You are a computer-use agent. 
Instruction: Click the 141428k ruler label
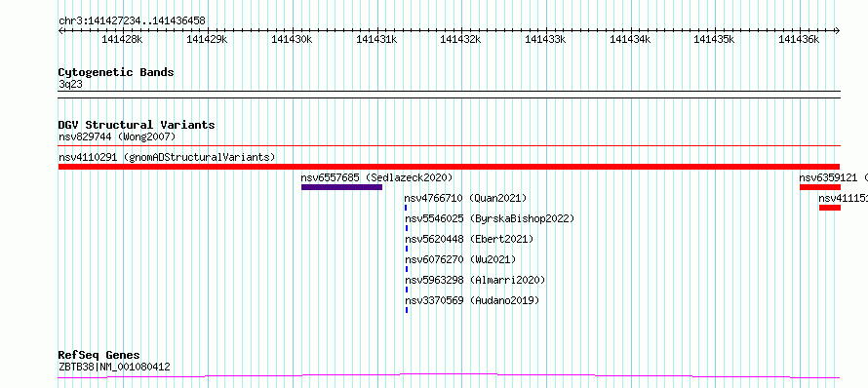click(122, 40)
